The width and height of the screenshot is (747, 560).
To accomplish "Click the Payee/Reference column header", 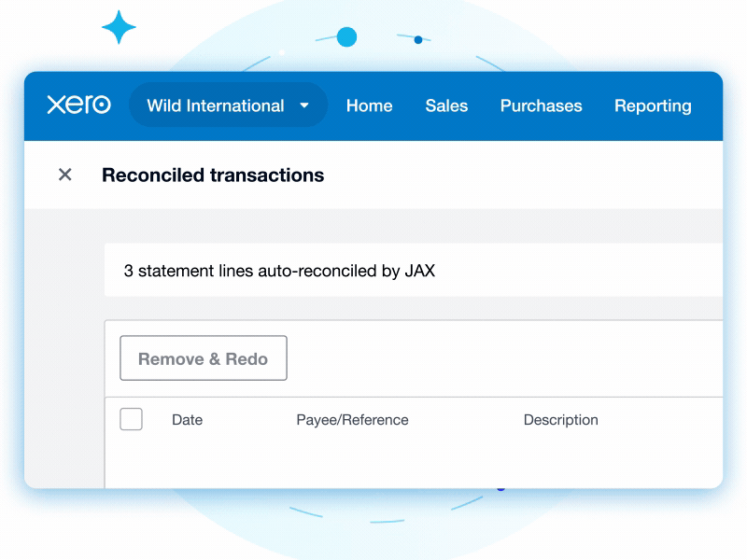I will tap(352, 420).
